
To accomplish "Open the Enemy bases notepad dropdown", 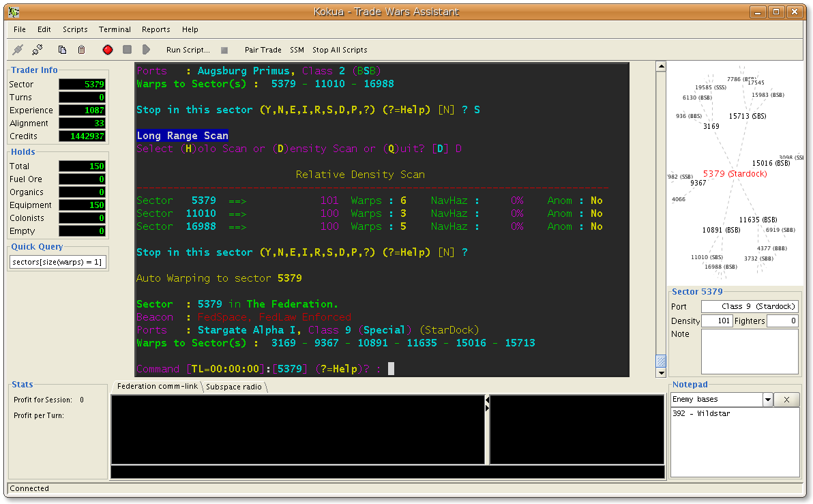I will coord(768,400).
